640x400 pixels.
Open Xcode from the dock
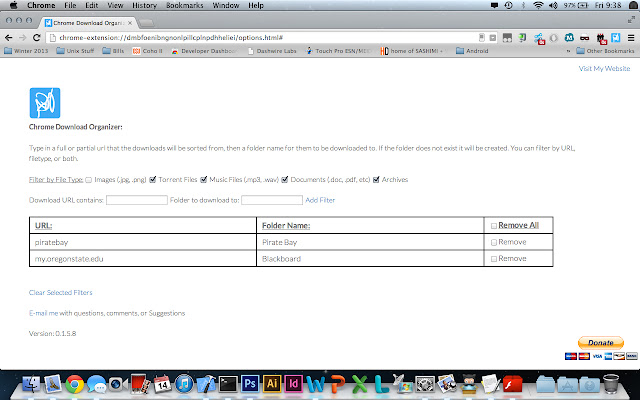click(x=206, y=384)
